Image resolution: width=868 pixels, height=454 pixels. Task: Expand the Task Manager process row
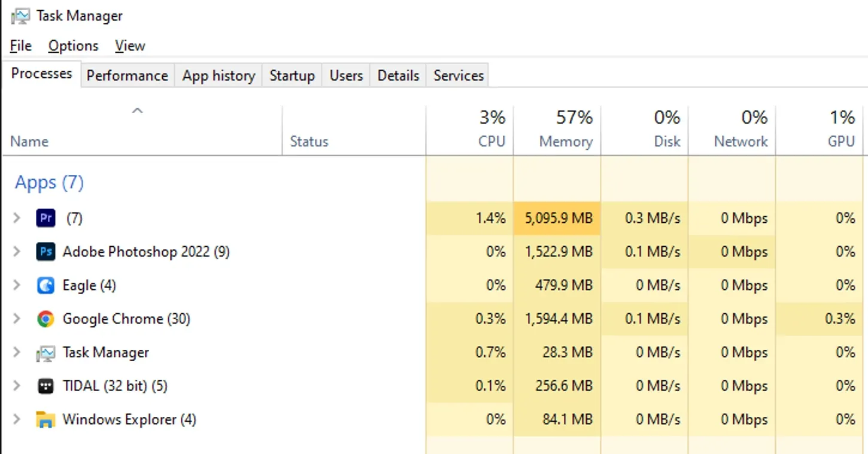tap(17, 352)
